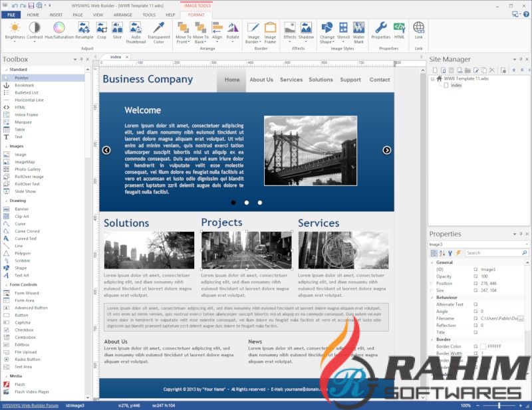This screenshot has width=532, height=410.
Task: Click the Rotate icon
Action: (x=233, y=27)
